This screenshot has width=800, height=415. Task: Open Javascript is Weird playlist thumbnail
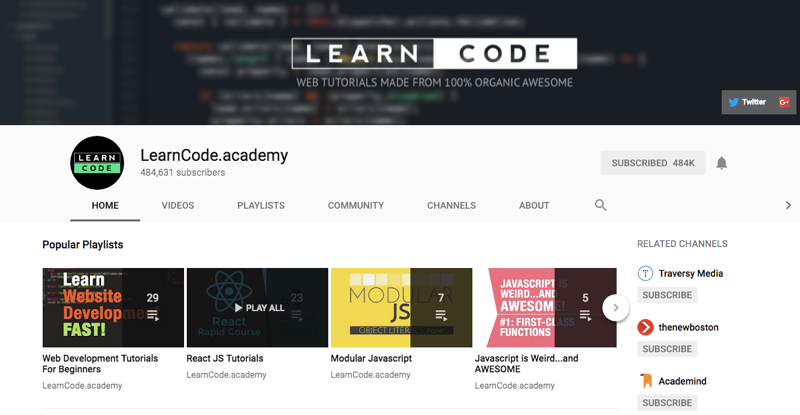coord(546,308)
